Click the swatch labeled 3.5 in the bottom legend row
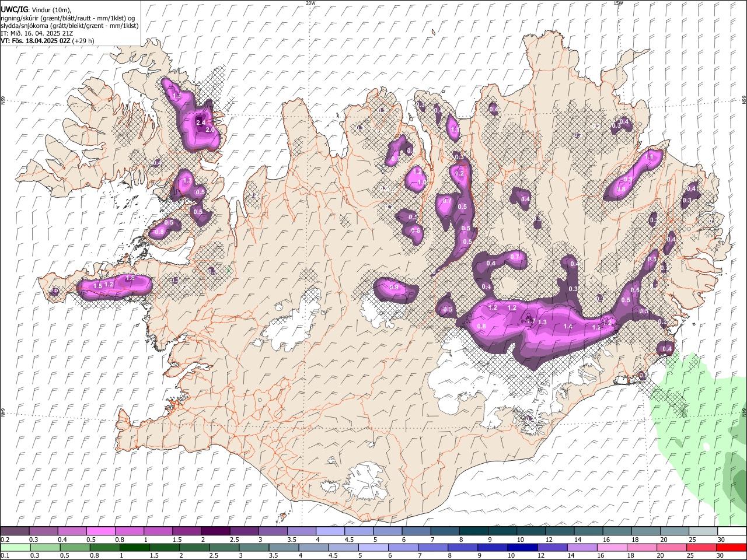 tap(283, 548)
